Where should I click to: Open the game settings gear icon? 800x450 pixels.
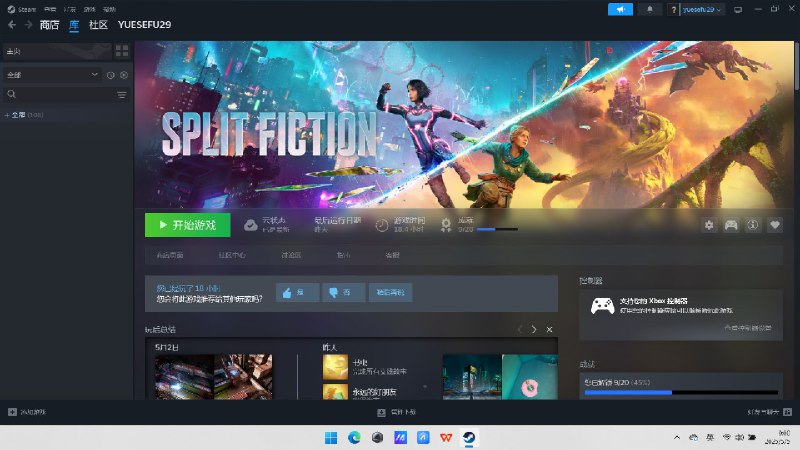(709, 225)
